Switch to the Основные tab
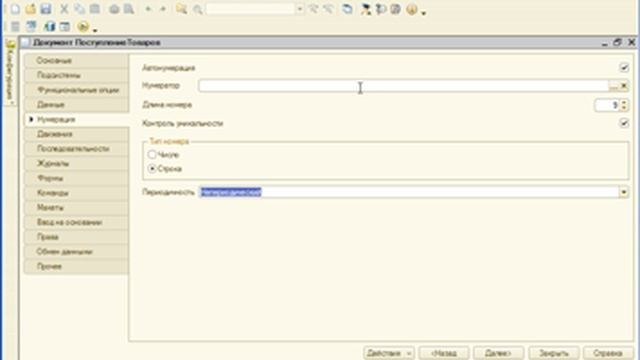This screenshot has height=360, width=640. (77, 60)
